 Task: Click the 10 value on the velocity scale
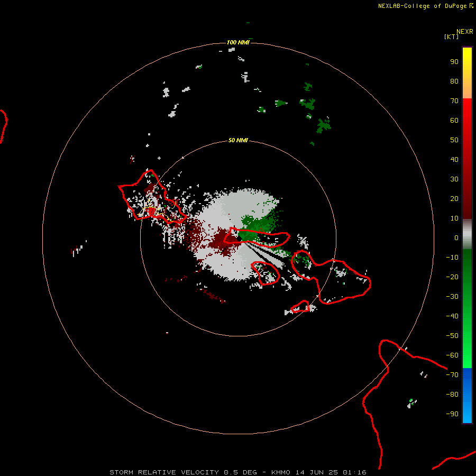click(454, 218)
